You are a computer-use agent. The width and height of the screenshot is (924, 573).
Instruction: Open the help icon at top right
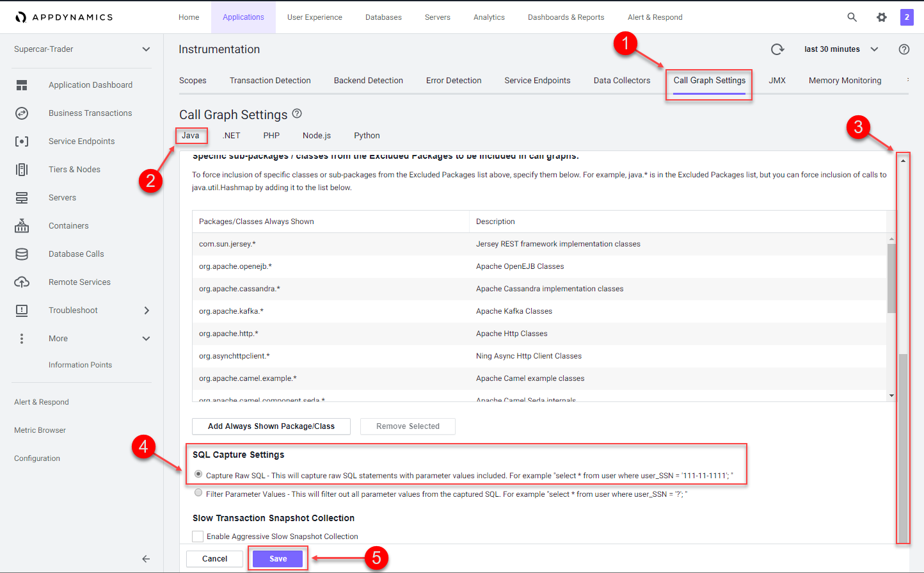click(904, 49)
